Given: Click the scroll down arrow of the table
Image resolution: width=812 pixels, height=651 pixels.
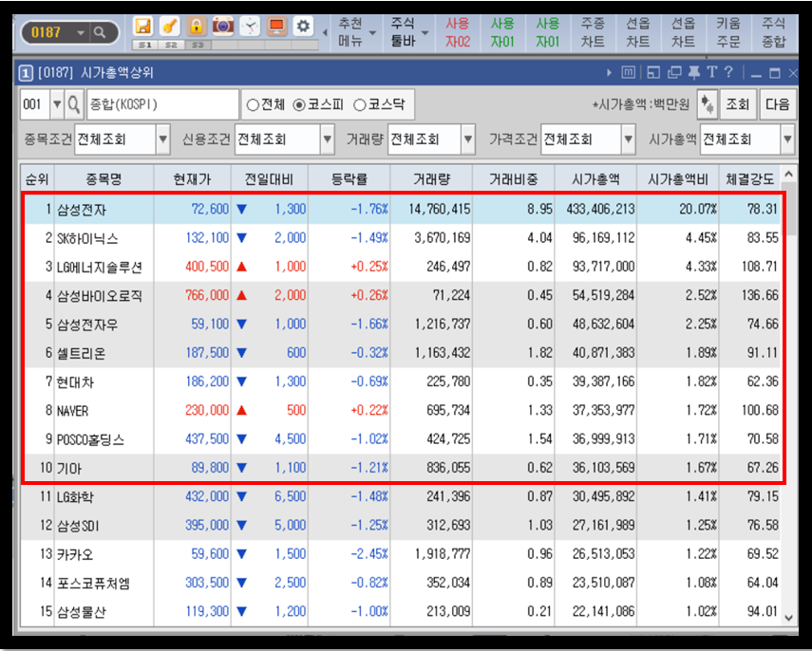Looking at the screenshot, I should tap(788, 618).
